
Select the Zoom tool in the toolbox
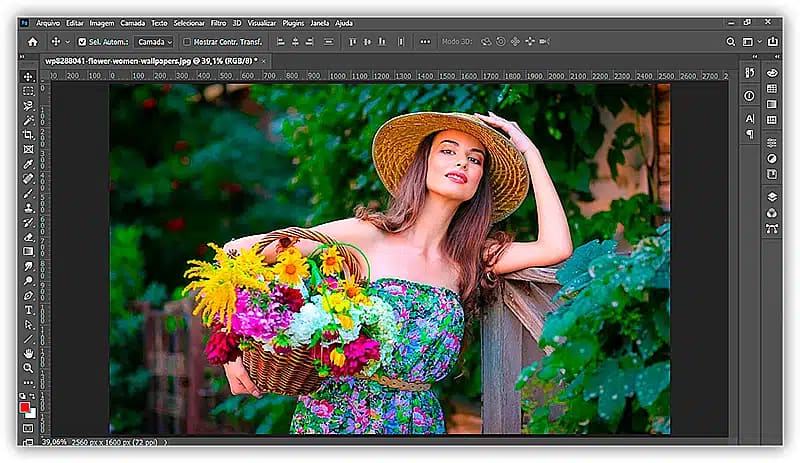(x=28, y=368)
